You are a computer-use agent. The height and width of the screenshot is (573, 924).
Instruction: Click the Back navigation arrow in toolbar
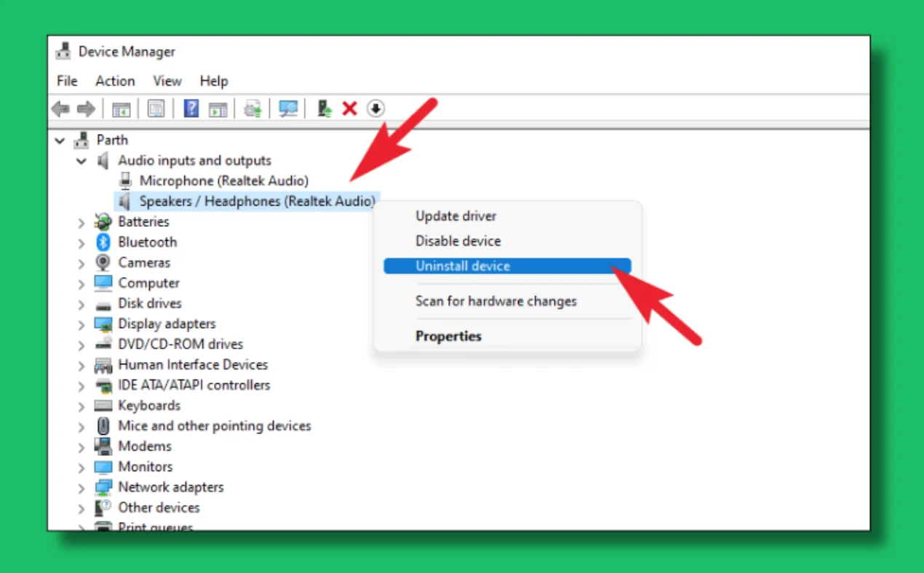[60, 108]
